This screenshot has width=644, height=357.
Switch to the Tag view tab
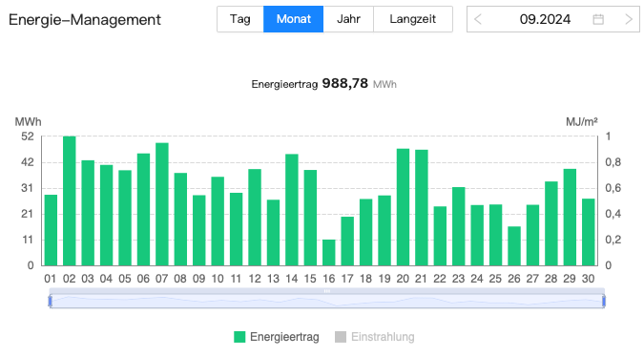(x=240, y=19)
